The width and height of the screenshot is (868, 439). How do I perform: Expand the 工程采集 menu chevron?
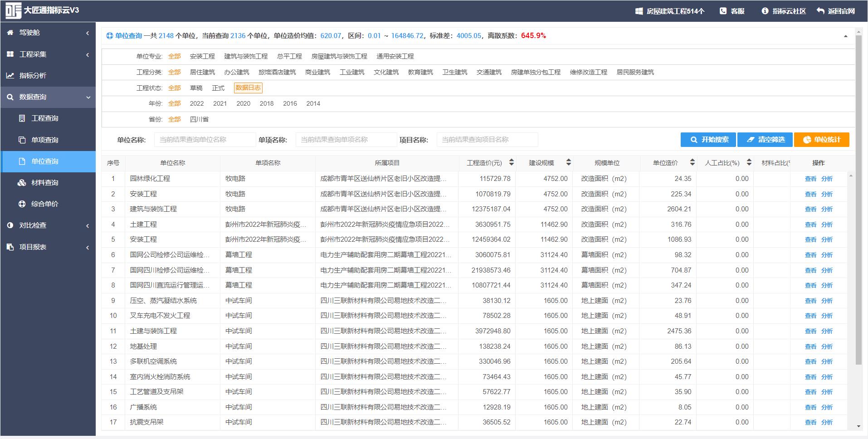pyautogui.click(x=88, y=54)
